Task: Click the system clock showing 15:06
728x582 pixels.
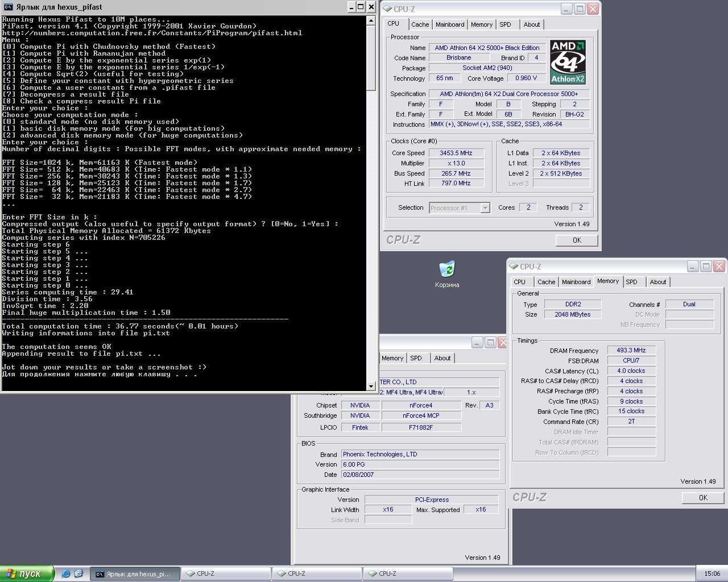Action: pos(712,573)
